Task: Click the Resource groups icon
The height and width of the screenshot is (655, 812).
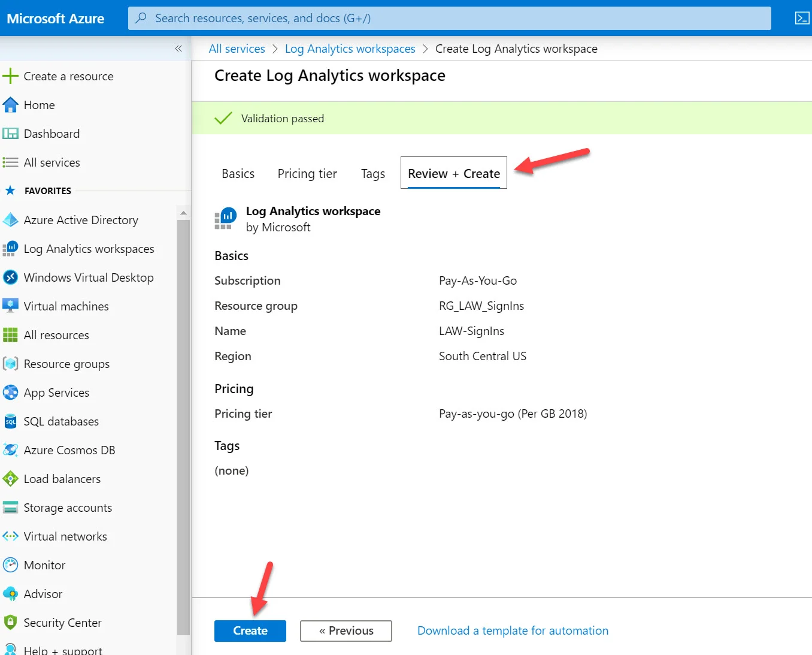Action: (10, 364)
